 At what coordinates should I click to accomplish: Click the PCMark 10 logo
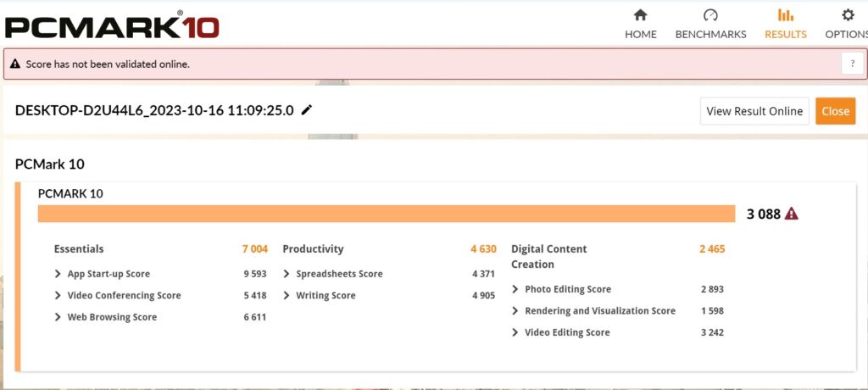click(x=113, y=26)
